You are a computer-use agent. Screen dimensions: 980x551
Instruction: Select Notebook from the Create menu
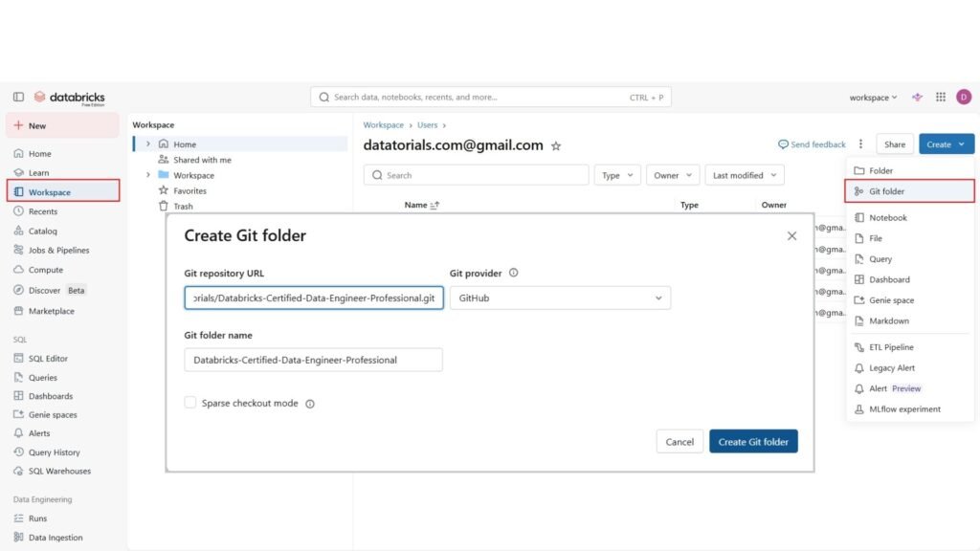(887, 218)
